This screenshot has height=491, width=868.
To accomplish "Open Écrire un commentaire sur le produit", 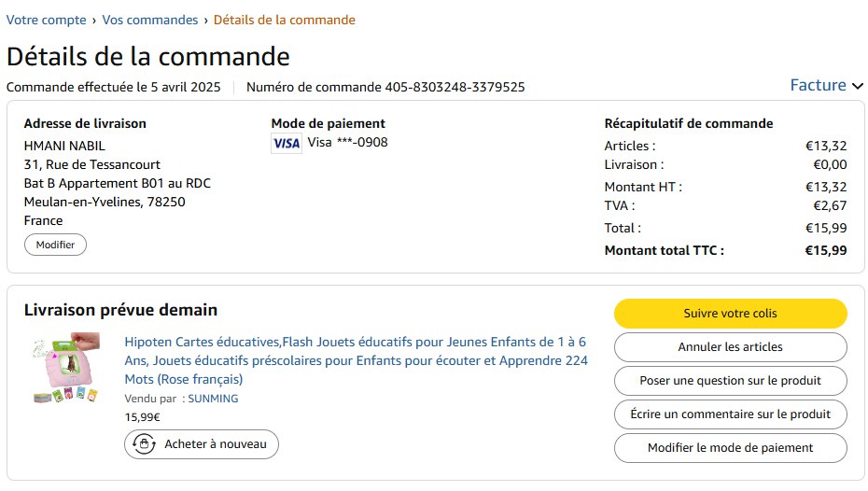I will (730, 414).
